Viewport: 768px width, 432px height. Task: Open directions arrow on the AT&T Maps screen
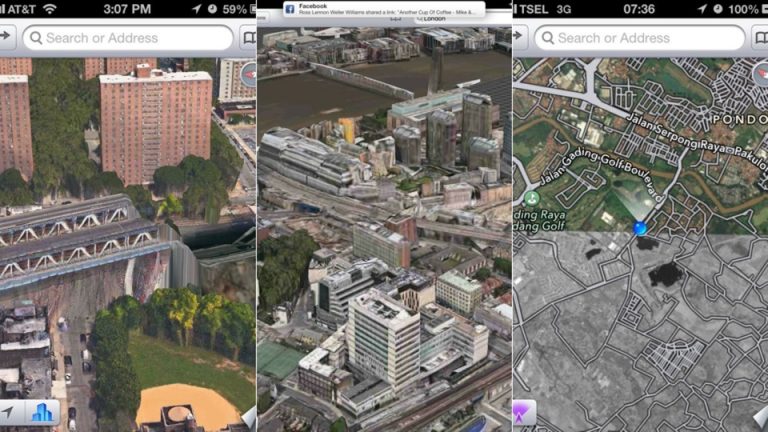(6, 36)
